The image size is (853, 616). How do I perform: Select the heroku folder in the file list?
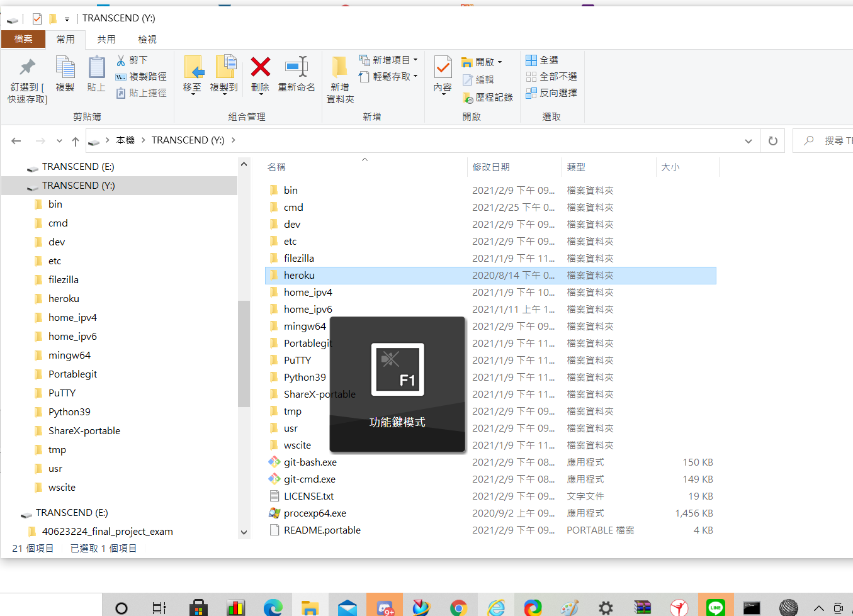490,276
